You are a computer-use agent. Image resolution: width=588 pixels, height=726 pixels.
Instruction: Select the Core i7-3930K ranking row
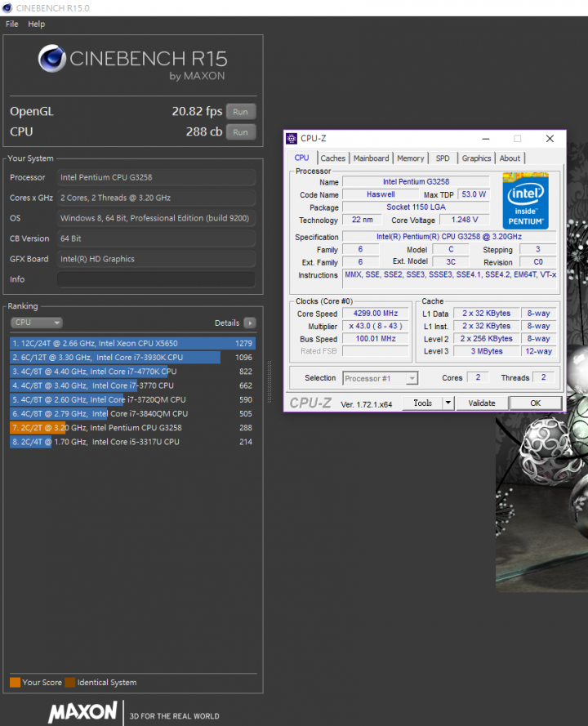[x=132, y=358]
